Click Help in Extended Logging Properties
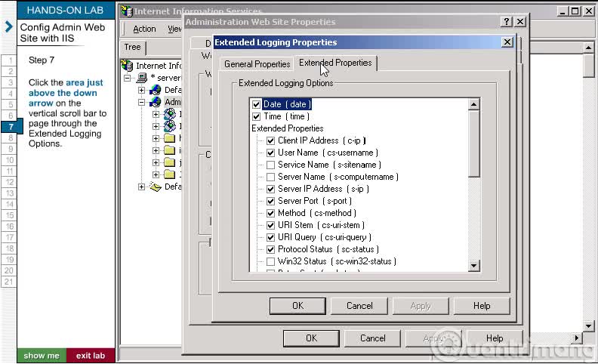598x364 pixels. point(482,306)
